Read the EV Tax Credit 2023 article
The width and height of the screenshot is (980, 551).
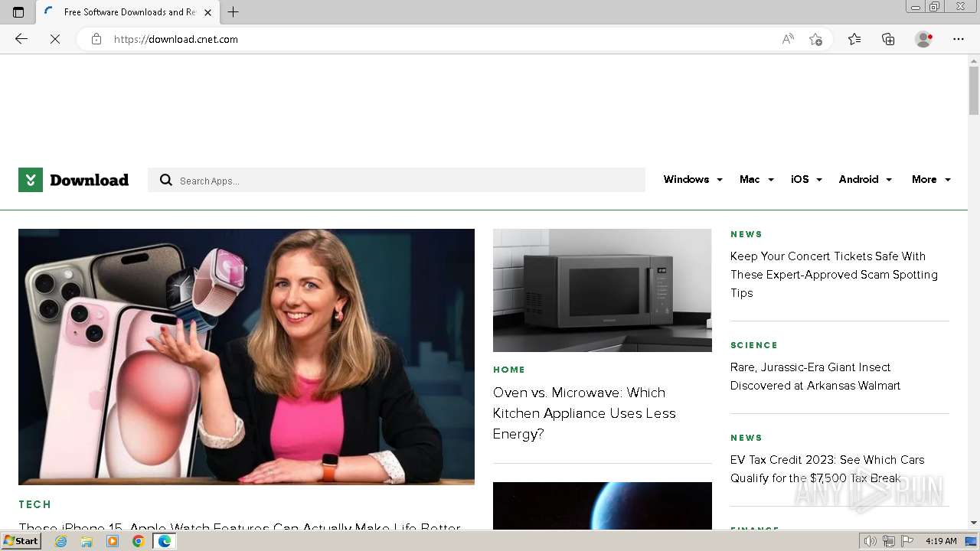click(x=827, y=469)
